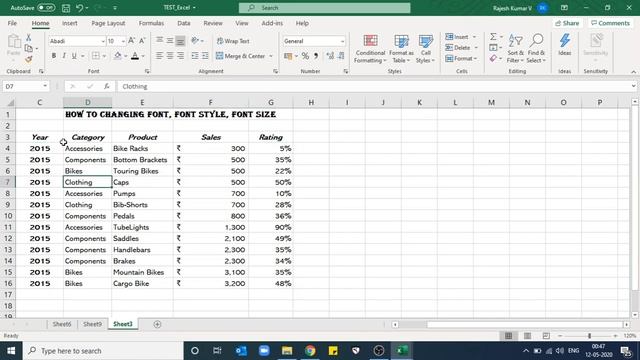The image size is (640, 360).
Task: Click the Comments button
Action: click(610, 23)
